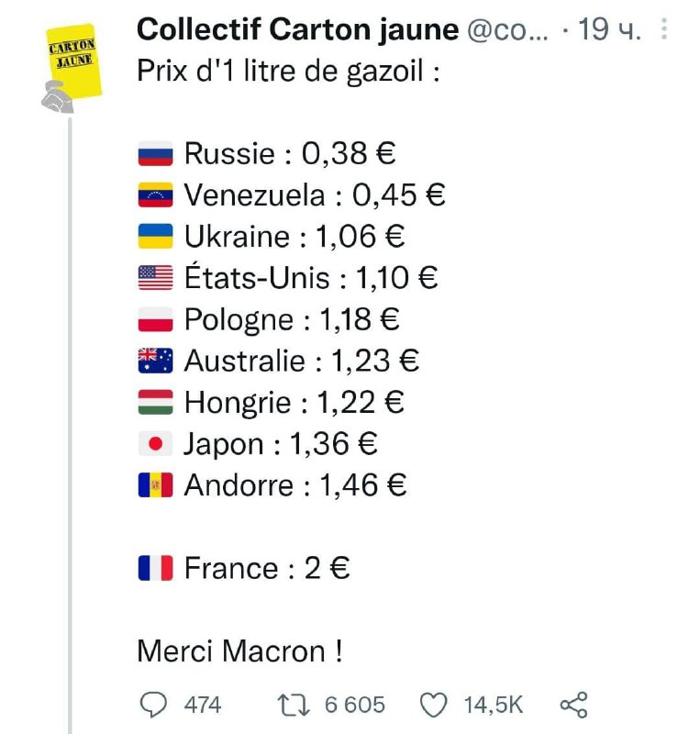Click the truncated @co... handle

coord(507,30)
